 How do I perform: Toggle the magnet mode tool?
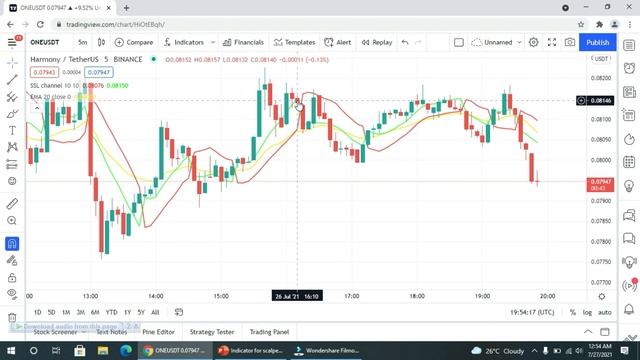click(12, 244)
